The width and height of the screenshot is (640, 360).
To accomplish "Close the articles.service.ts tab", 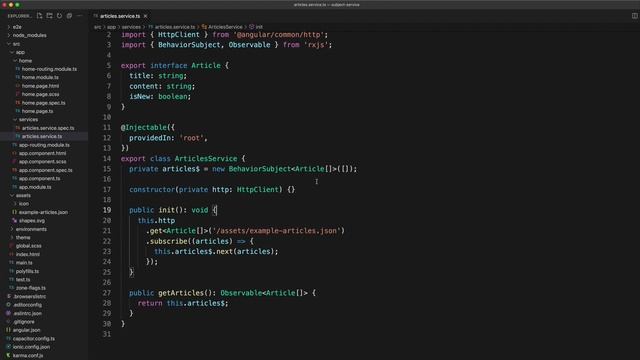I will 145,16.
